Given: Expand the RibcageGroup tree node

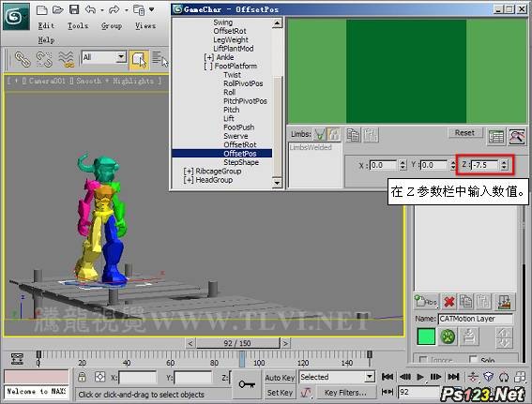Looking at the screenshot, I should (x=189, y=172).
